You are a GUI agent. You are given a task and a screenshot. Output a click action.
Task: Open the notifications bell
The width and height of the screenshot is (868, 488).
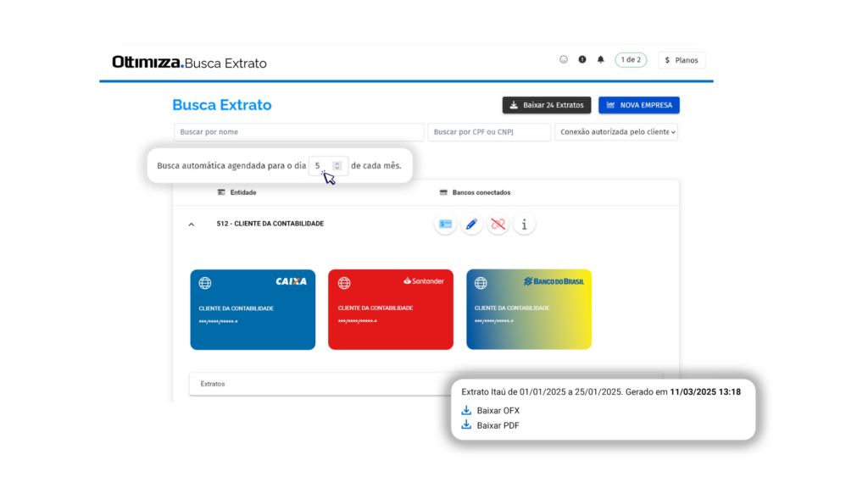pos(601,59)
